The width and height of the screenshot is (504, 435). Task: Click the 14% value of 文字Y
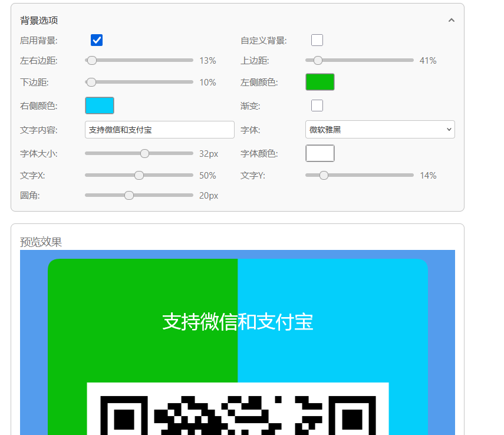tap(428, 176)
